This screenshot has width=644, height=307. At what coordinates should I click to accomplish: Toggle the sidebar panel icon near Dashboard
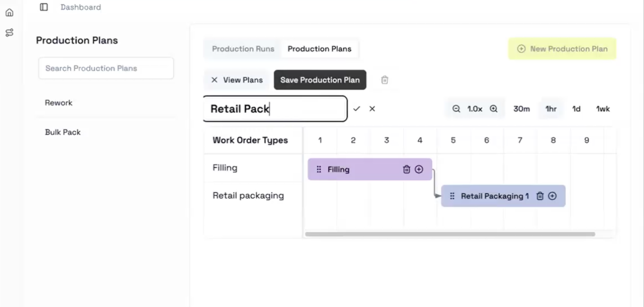tap(44, 7)
